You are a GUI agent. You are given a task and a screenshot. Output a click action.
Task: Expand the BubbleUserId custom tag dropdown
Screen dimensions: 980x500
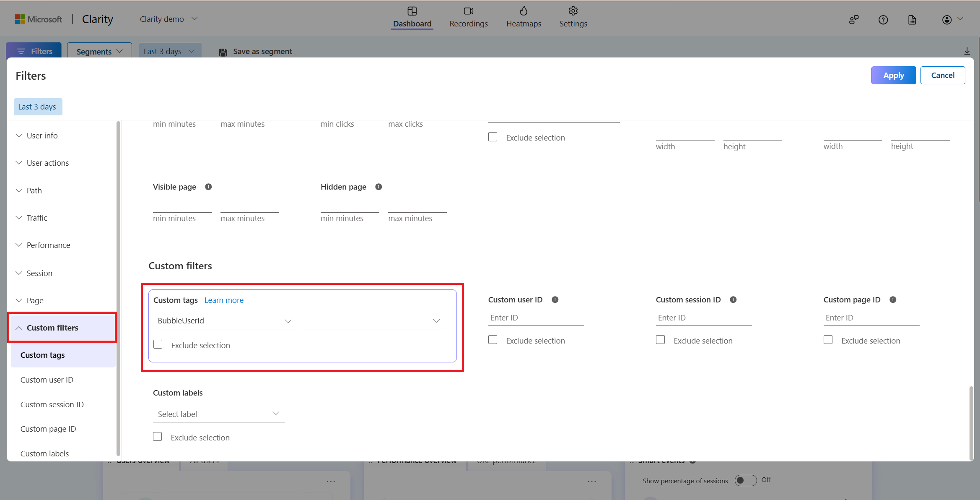pos(288,321)
